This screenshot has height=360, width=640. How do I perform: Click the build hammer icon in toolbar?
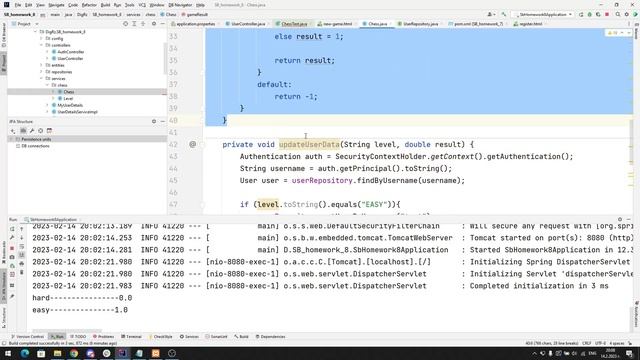pos(504,14)
